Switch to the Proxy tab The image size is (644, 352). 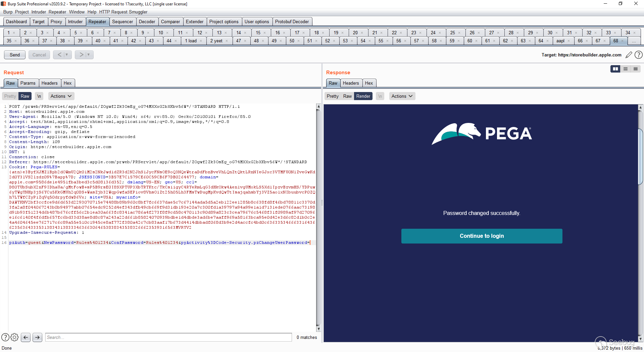click(56, 21)
